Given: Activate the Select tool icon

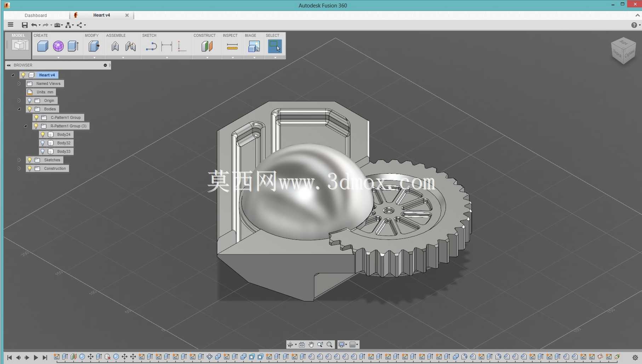Looking at the screenshot, I should 275,46.
